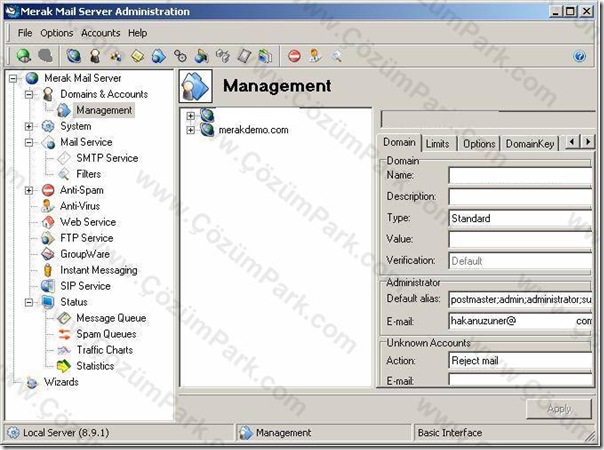Select SMTP Service in the tree

pyautogui.click(x=107, y=158)
